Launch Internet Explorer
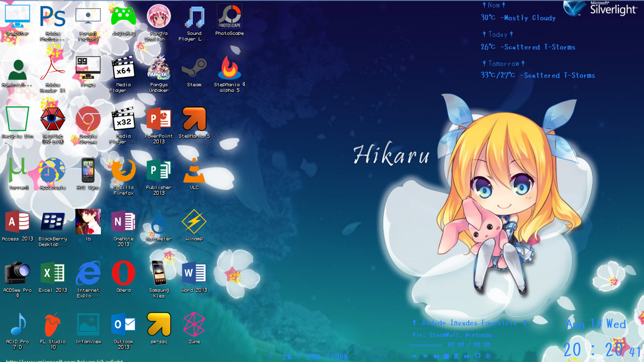644x362 pixels. 88,279
